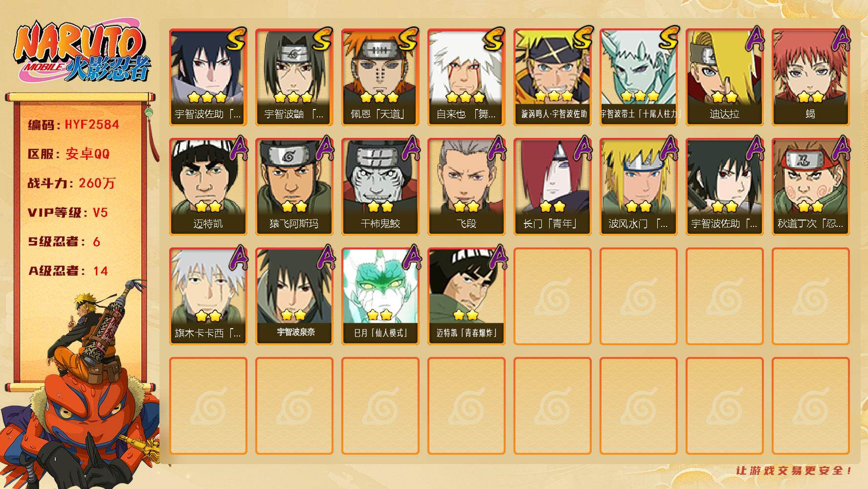The height and width of the screenshot is (489, 868).
Task: Choose the 猿飞阿斯玛 ninja card
Action: (x=294, y=187)
